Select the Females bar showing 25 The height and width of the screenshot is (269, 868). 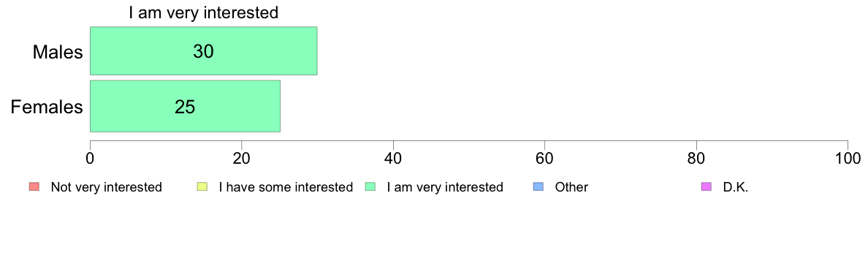coord(185,106)
